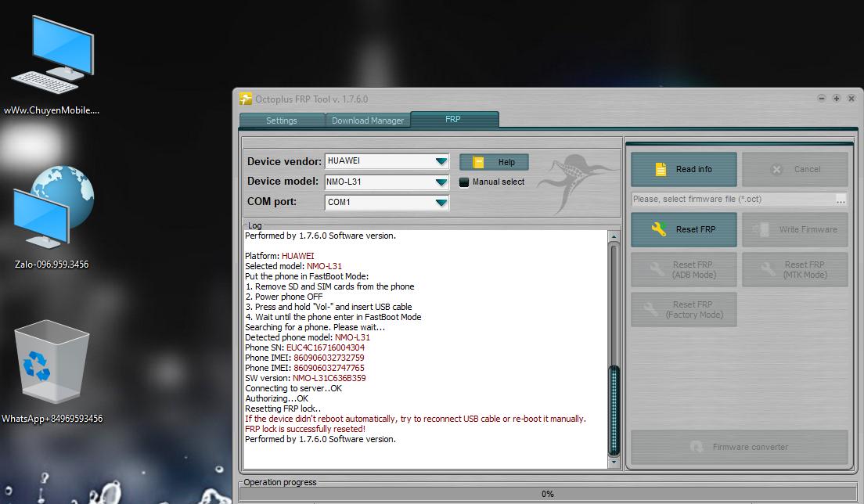
Task: Switch to the Settings tab
Action: point(282,120)
